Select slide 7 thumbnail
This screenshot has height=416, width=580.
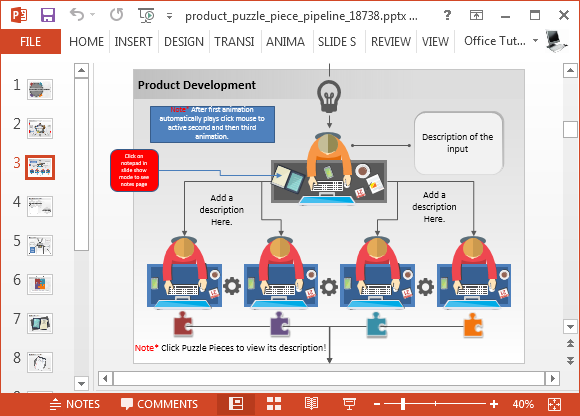[x=40, y=324]
